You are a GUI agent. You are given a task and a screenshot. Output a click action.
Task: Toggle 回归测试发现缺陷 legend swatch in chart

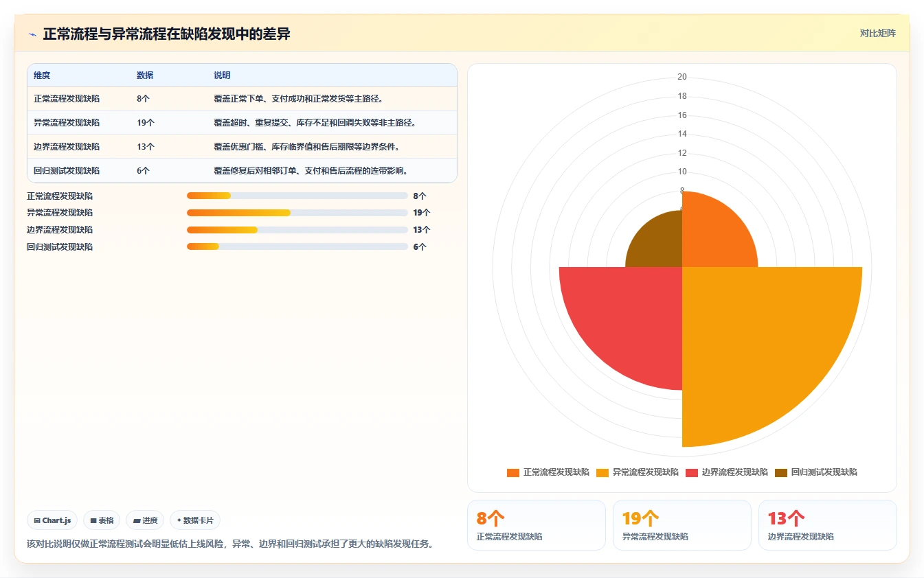click(781, 472)
